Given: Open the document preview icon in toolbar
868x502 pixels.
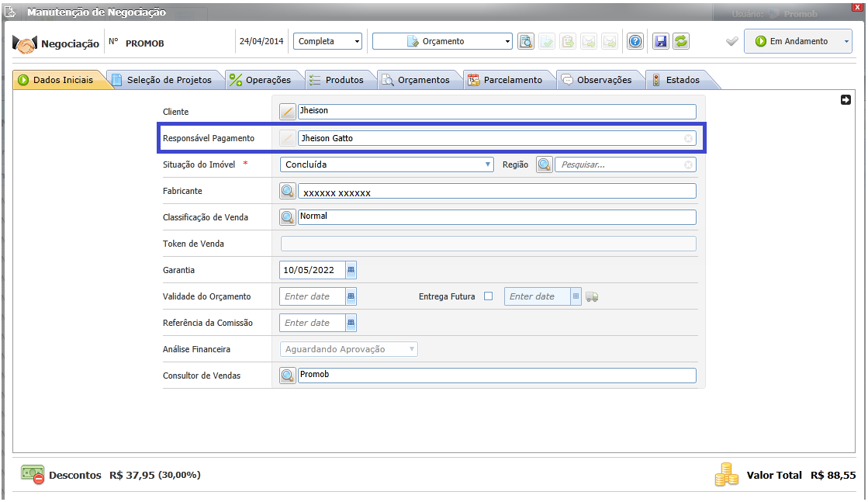Looking at the screenshot, I should point(525,42).
